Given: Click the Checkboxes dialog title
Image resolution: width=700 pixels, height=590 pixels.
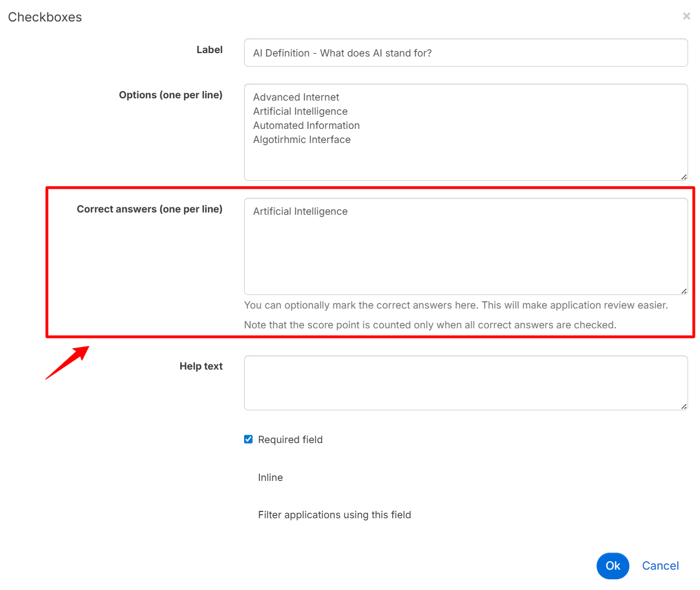Looking at the screenshot, I should tap(45, 17).
